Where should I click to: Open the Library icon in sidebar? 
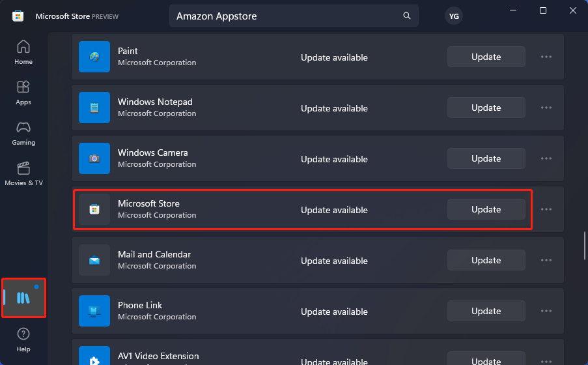23,298
